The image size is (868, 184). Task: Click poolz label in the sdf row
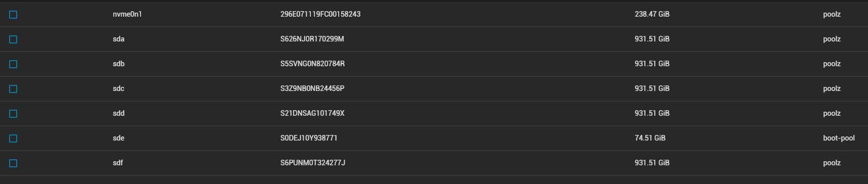pos(832,163)
